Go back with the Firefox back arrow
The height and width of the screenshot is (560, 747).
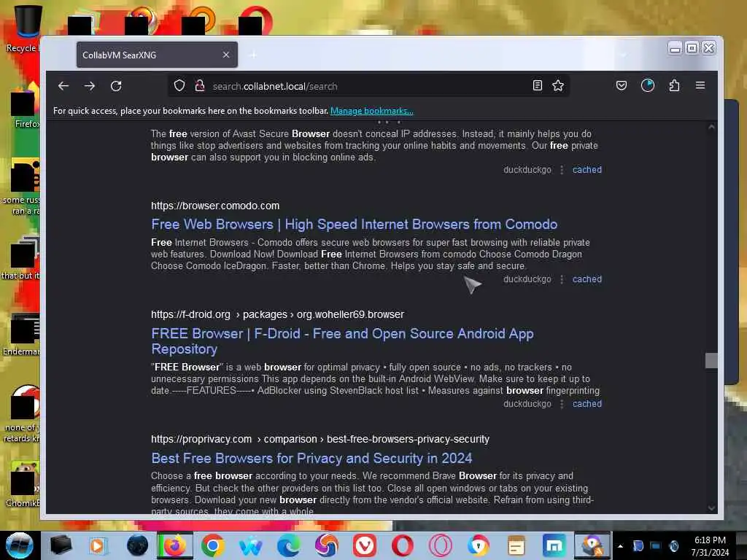[x=63, y=86]
